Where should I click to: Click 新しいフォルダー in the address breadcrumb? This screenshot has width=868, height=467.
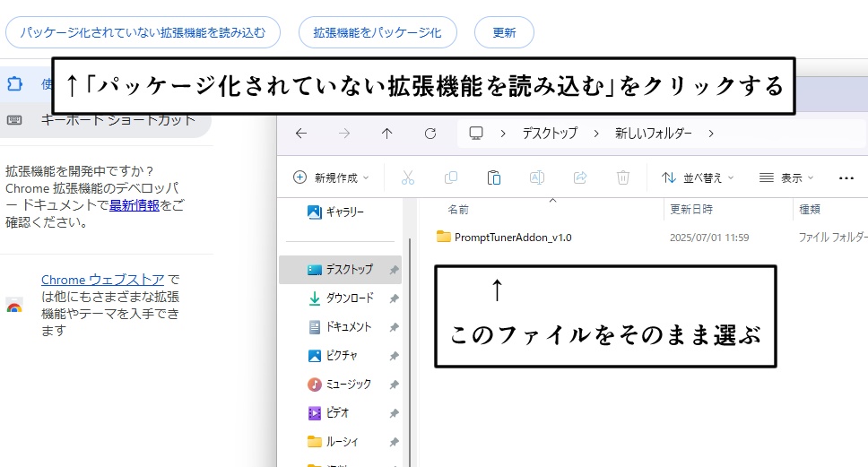(x=653, y=134)
